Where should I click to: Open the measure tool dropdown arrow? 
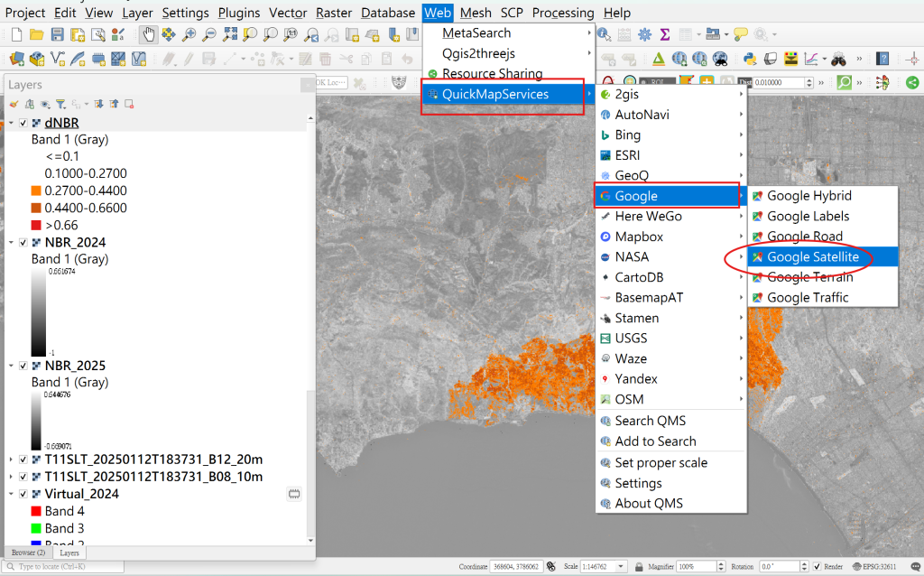coord(726,35)
